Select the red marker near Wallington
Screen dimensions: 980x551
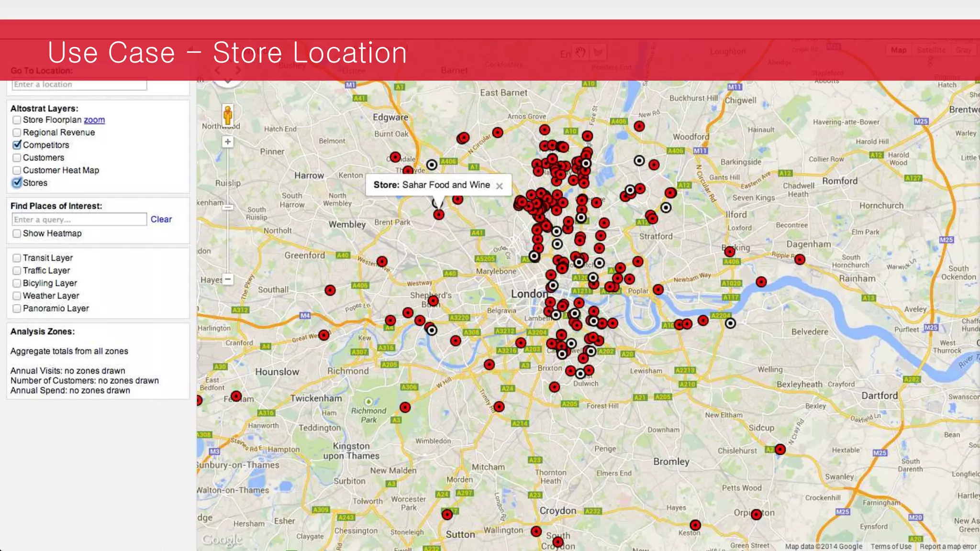(x=536, y=532)
